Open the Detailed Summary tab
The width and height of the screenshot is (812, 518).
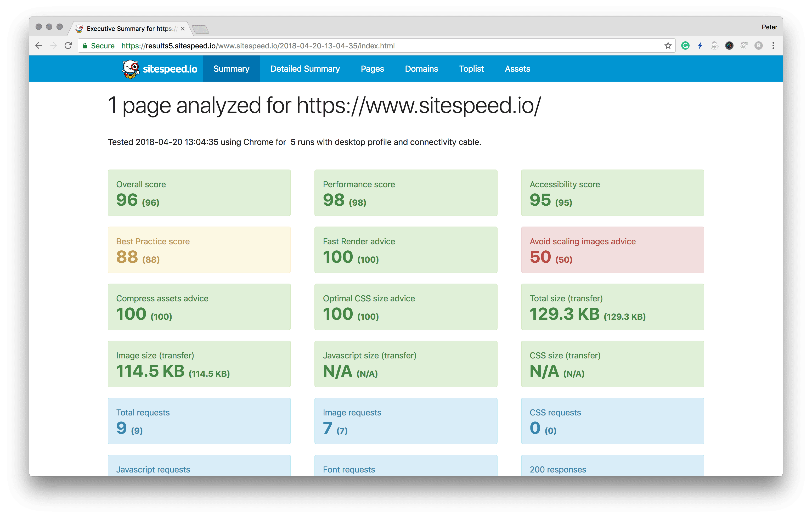pyautogui.click(x=305, y=69)
